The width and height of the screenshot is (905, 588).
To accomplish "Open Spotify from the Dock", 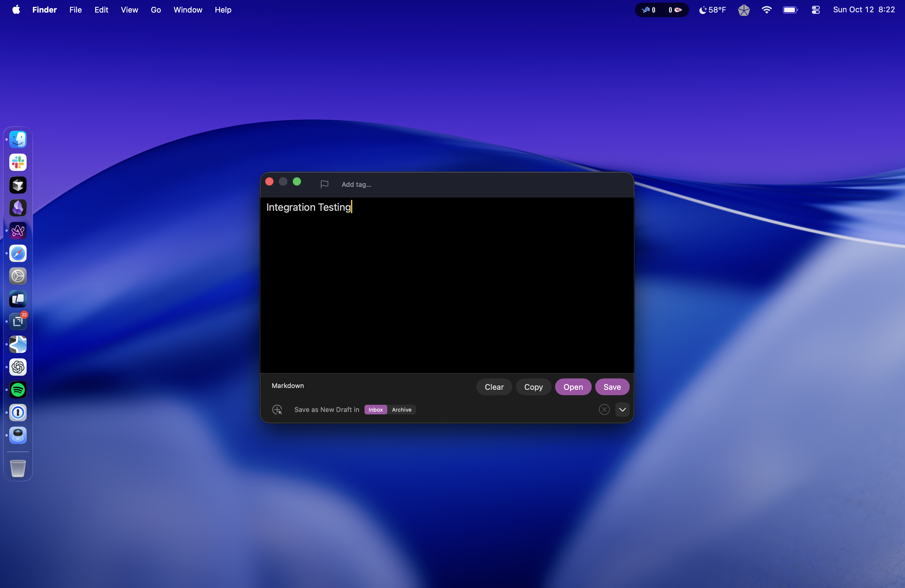I will pyautogui.click(x=18, y=390).
